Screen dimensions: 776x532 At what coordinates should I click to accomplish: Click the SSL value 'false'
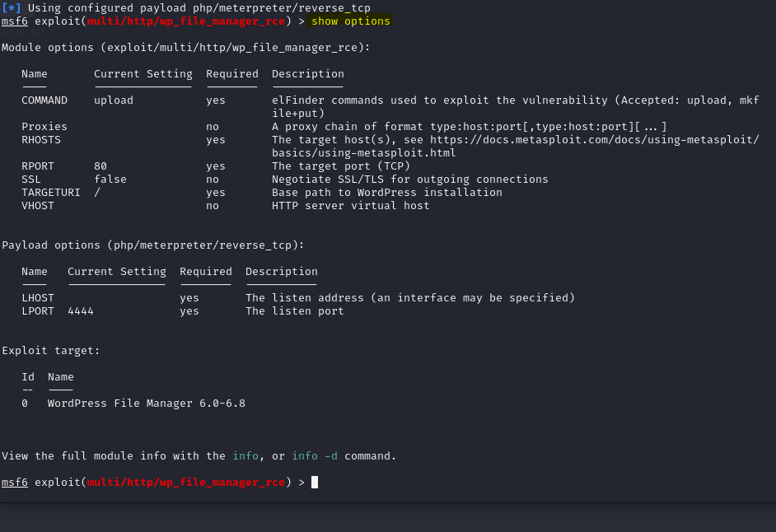click(x=110, y=180)
